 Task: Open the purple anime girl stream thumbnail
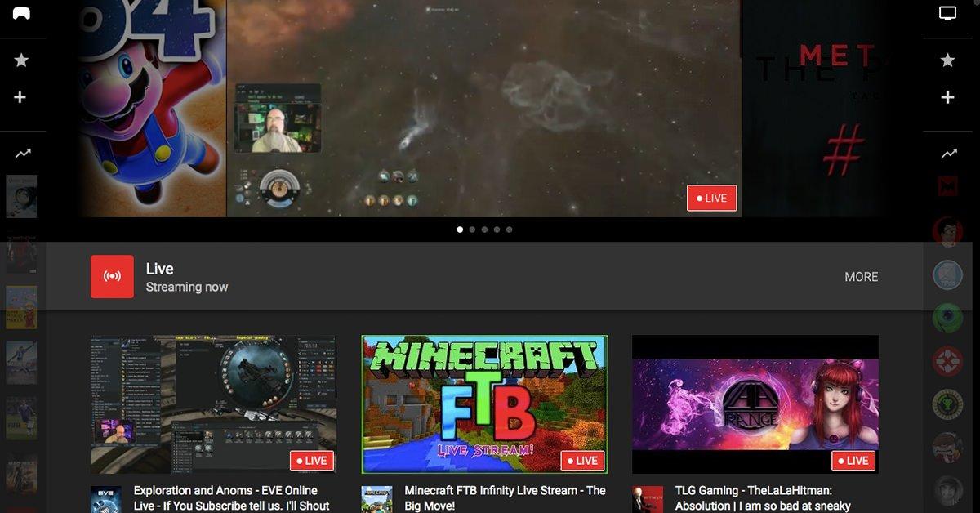755,404
